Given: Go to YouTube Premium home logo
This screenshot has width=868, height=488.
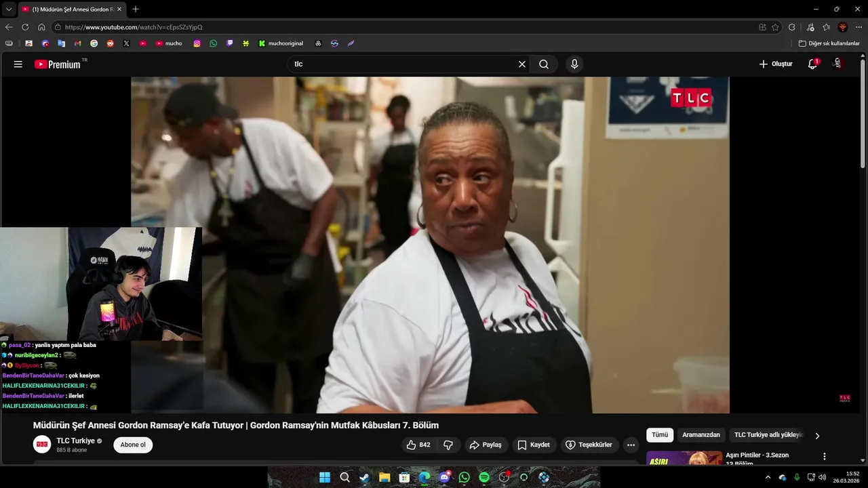Looking at the screenshot, I should pos(58,64).
